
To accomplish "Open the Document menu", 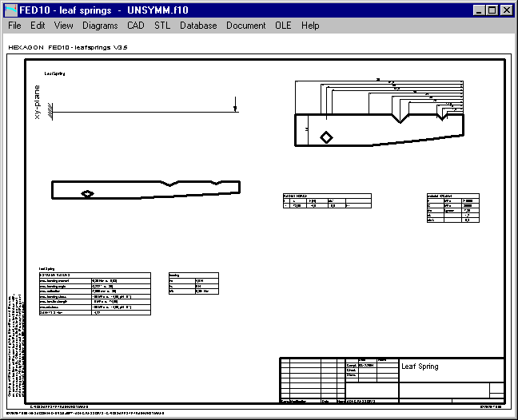I will click(x=245, y=26).
